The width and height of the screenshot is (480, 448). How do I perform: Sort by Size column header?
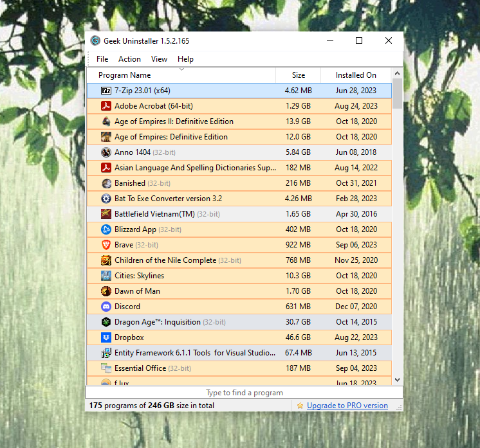pos(298,75)
